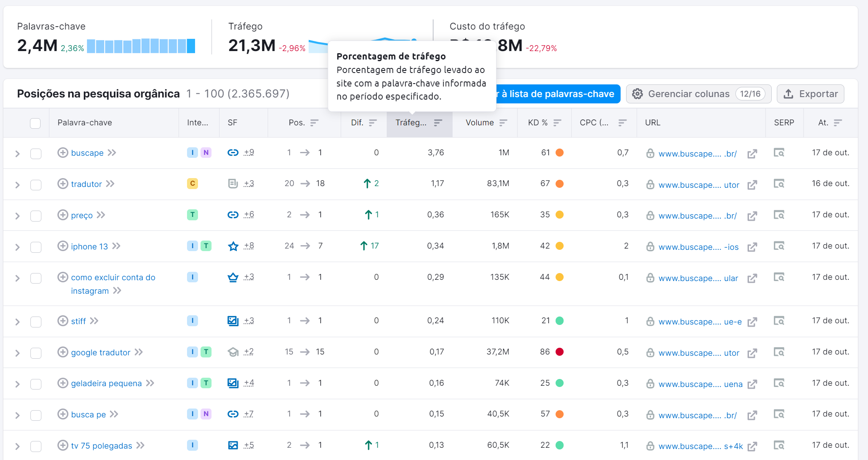The image size is (868, 460).
Task: Click the external link icon beside the tradutor URL
Action: click(752, 185)
